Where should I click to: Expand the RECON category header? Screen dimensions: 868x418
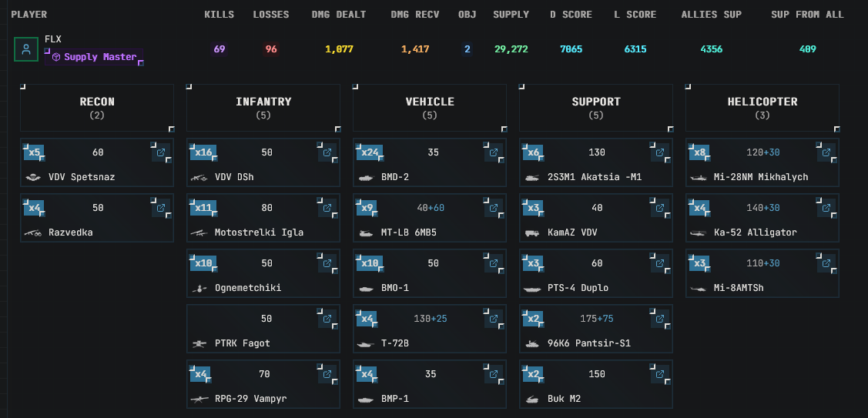point(97,108)
